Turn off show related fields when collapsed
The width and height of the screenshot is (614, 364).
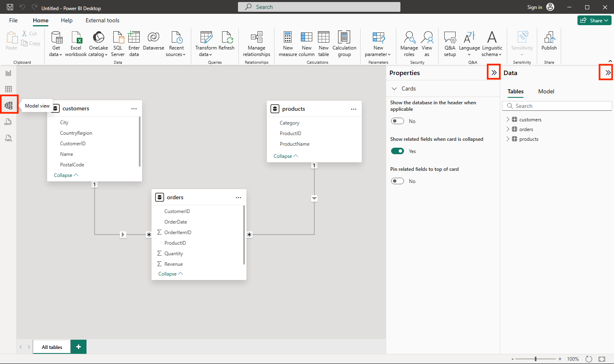[398, 151]
